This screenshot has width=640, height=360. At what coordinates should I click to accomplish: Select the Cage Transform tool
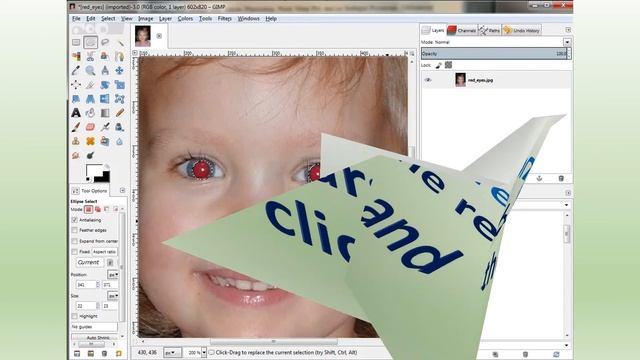coord(120,99)
